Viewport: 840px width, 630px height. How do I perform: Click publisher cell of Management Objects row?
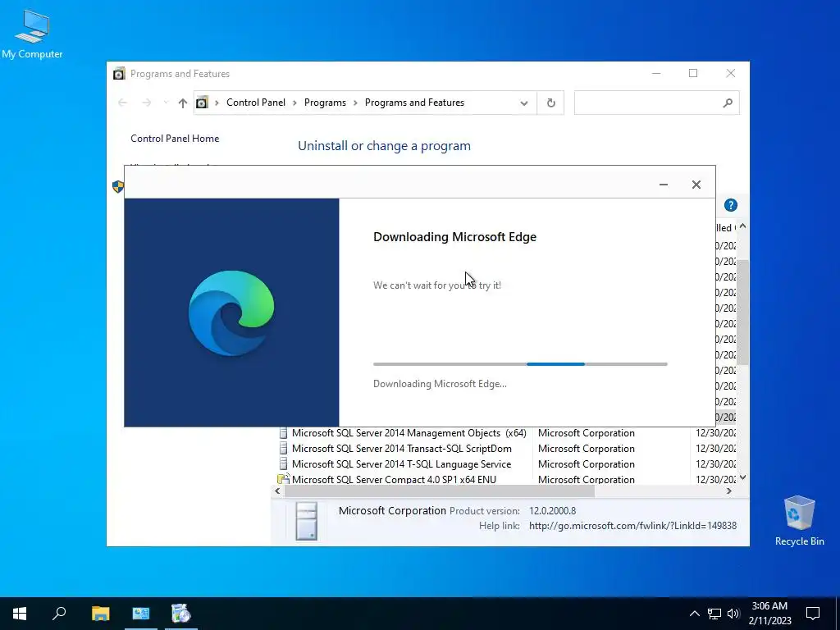586,433
